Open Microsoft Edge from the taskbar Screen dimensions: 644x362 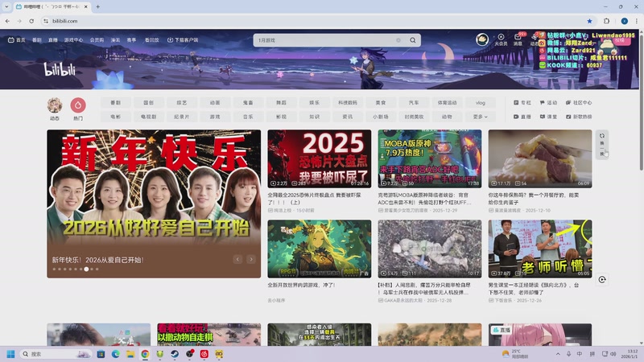click(x=115, y=354)
